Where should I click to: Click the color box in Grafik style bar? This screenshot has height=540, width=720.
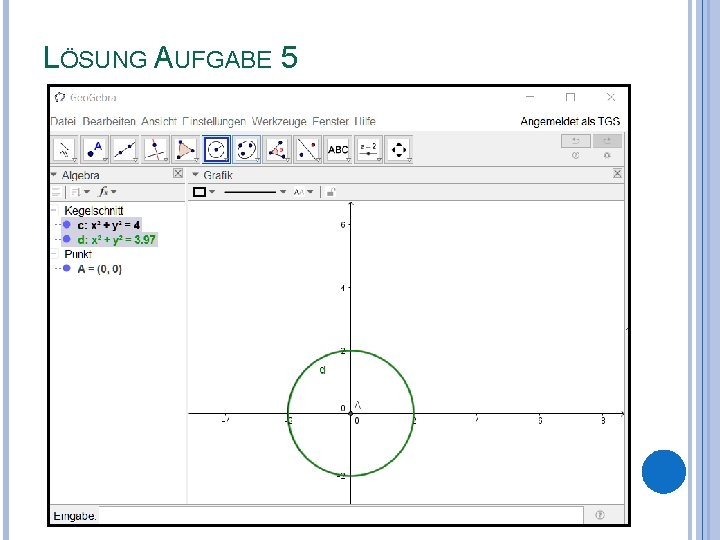199,192
